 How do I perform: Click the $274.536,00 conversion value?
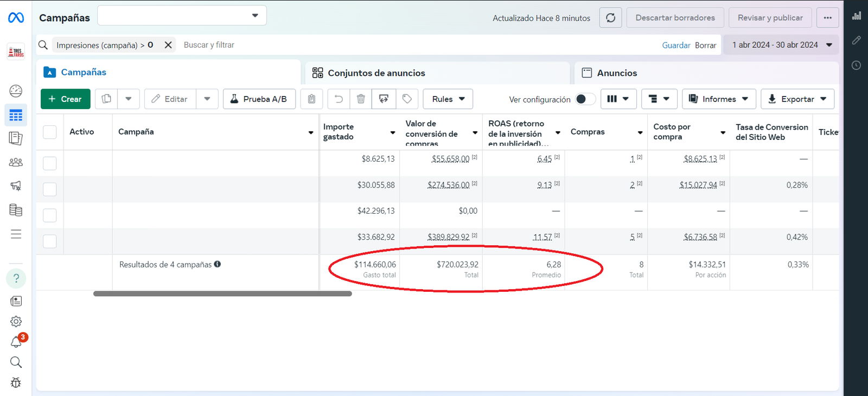(x=448, y=185)
